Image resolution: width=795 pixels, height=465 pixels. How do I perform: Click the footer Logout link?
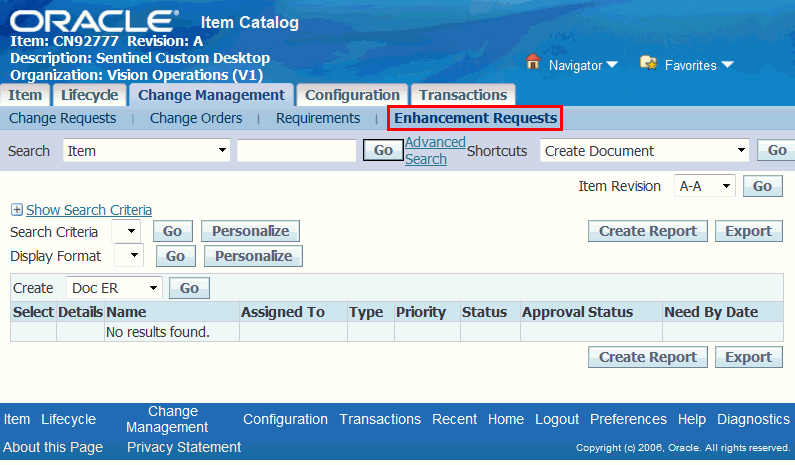(x=557, y=419)
